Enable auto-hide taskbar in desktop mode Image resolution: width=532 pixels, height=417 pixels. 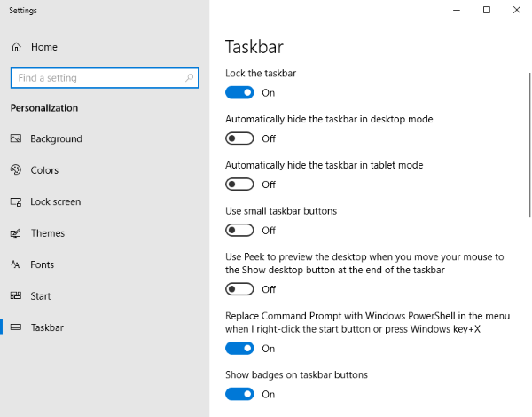(x=239, y=138)
